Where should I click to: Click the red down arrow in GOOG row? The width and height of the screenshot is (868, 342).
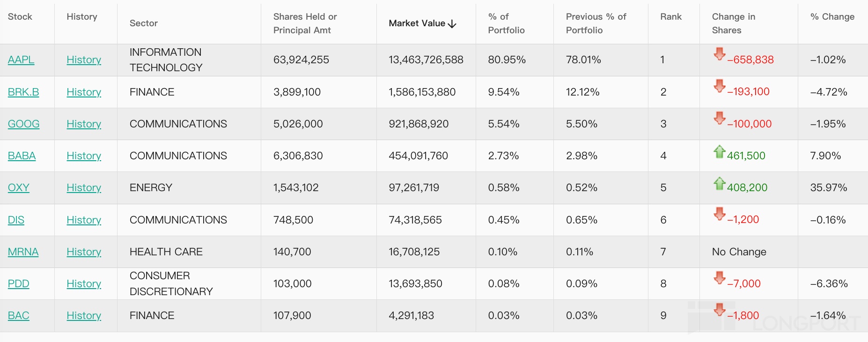pyautogui.click(x=720, y=118)
